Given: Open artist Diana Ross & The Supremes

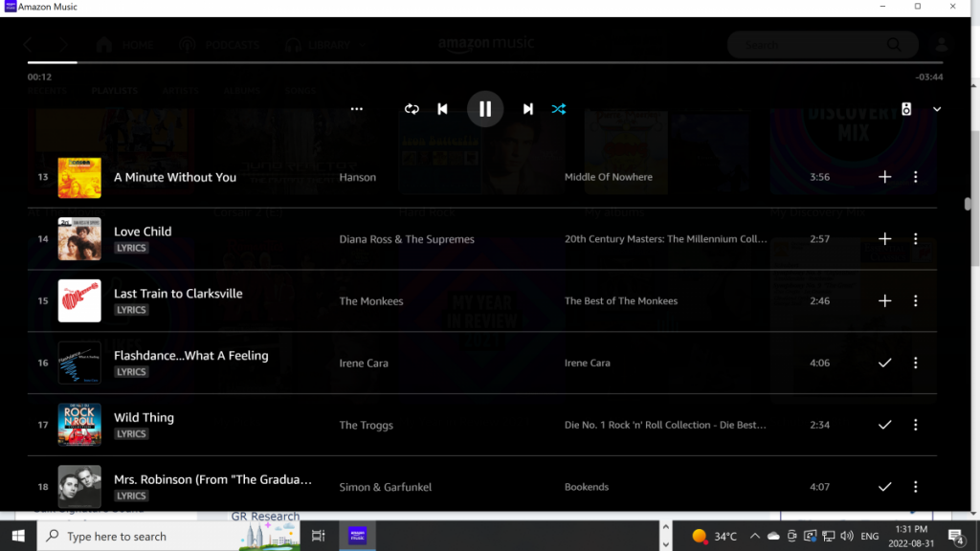Looking at the screenshot, I should coord(407,238).
